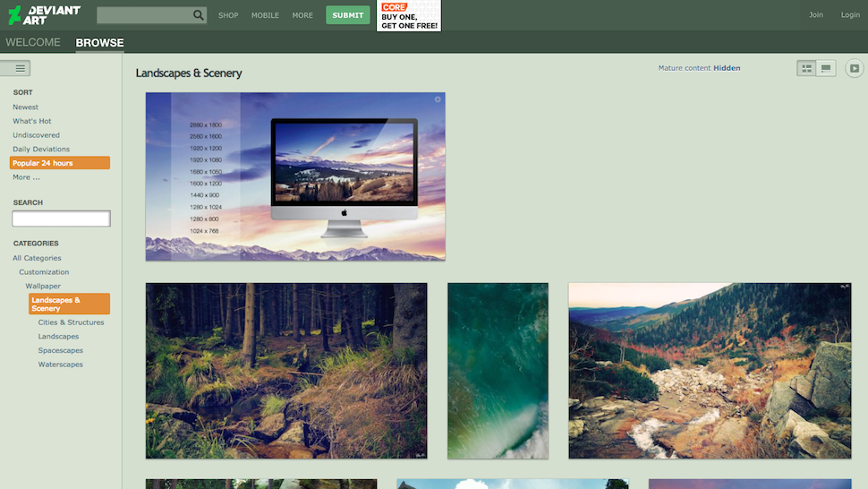
Task: Toggle the sidebar hamburger menu icon
Action: 15,69
